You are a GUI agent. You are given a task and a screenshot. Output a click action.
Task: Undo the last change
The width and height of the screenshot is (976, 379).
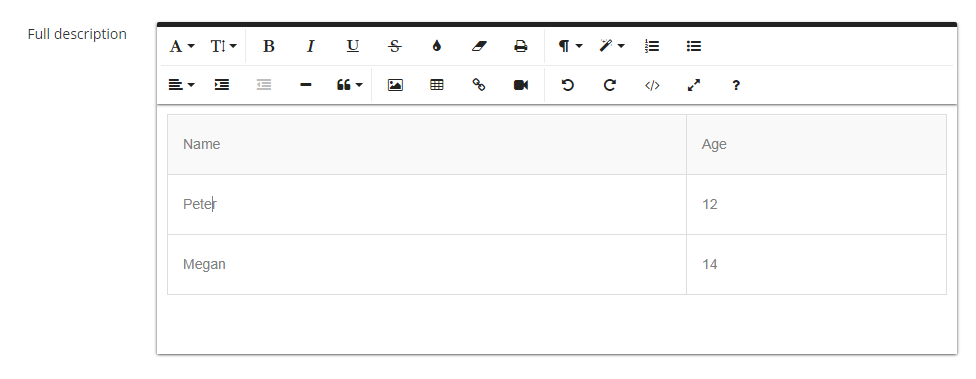tap(567, 85)
